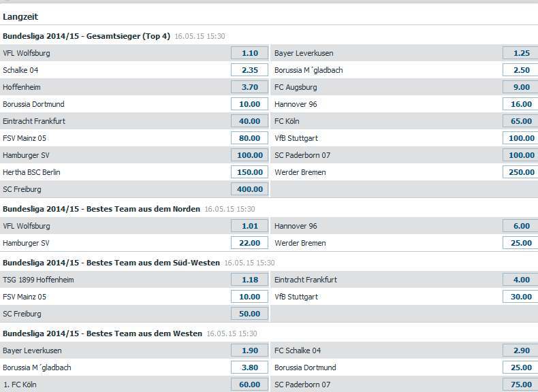Click SC Freiburg name in Top 4 market
538x392 pixels.
[x=22, y=189]
